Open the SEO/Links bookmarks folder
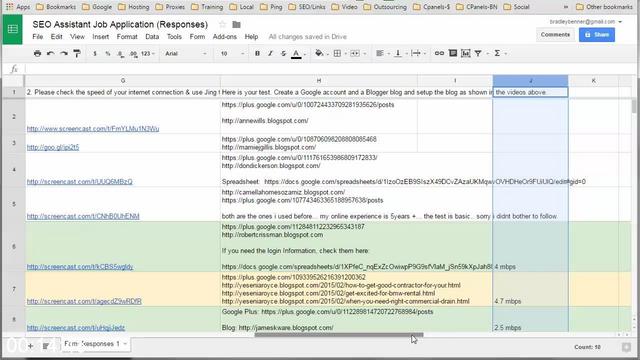The image size is (640, 360). [x=307, y=7]
